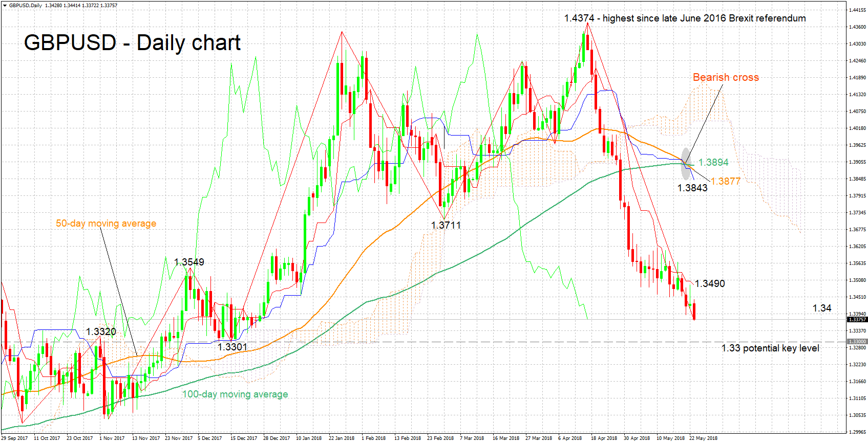Select the 1.3490 price label

(710, 284)
